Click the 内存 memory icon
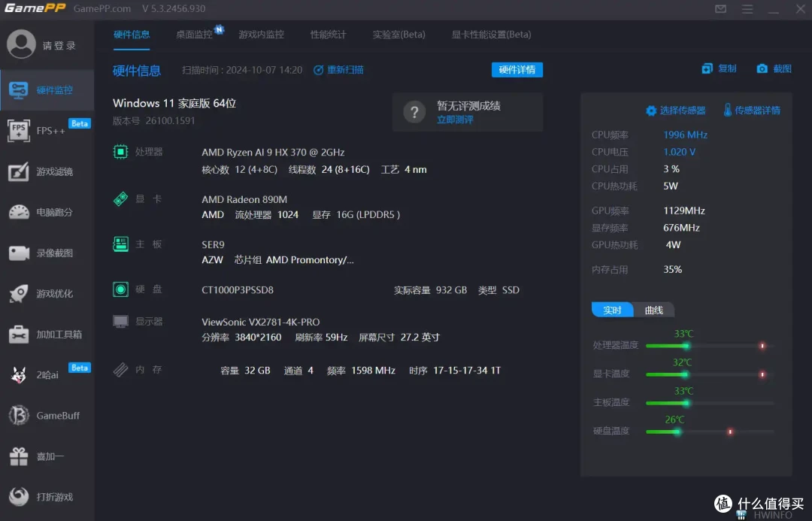812x521 pixels. click(120, 369)
